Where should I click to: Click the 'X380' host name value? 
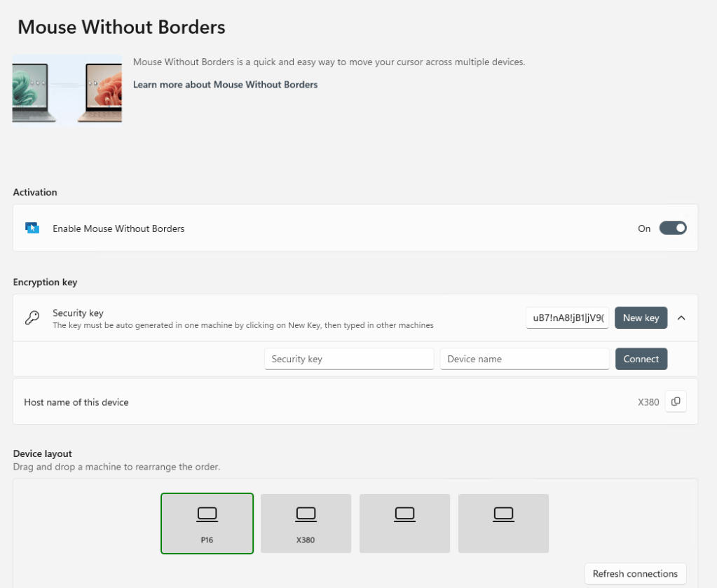pos(648,402)
